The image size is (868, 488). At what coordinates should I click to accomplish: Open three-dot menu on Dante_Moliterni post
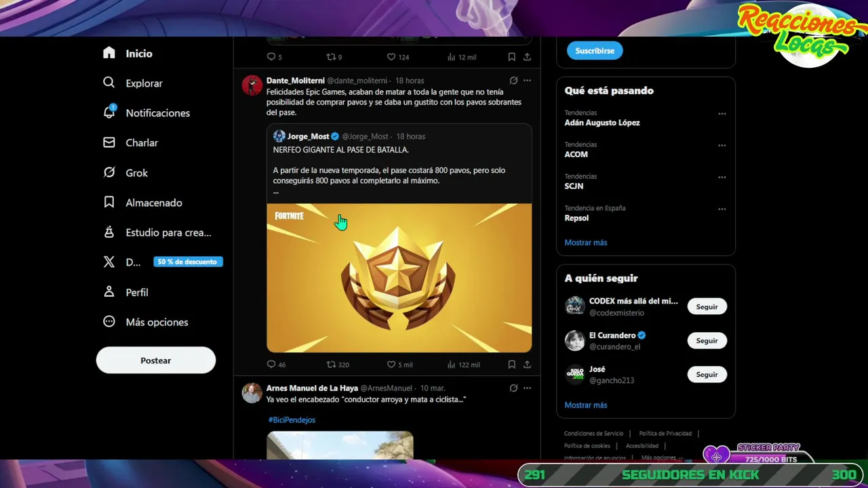[527, 81]
